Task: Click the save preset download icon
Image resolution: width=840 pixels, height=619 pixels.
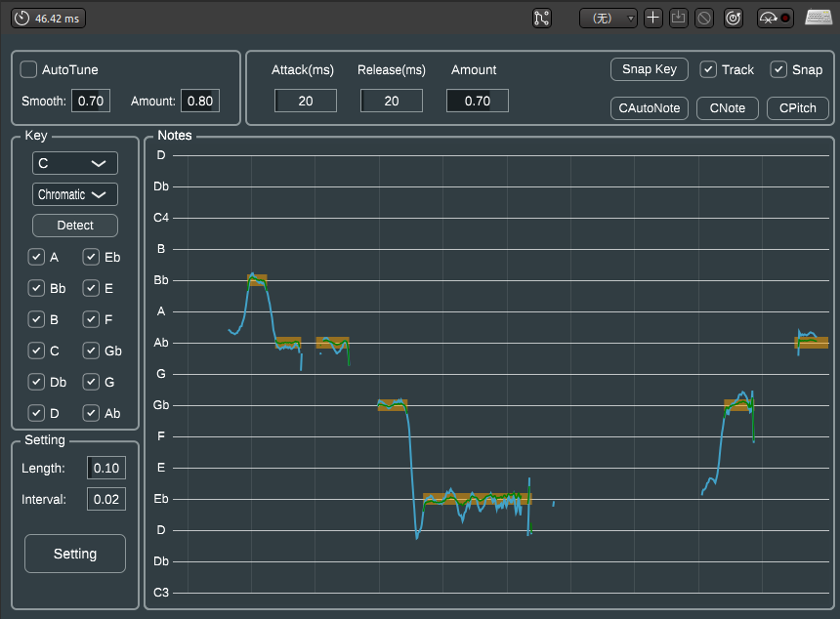Action: pos(679,19)
